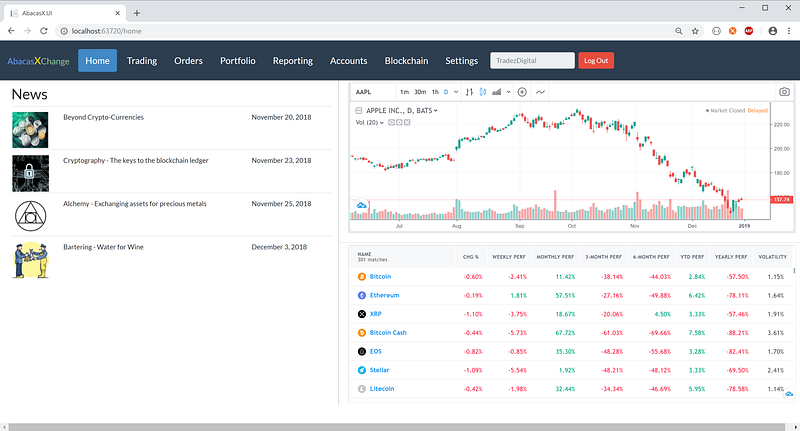The image size is (800, 431).
Task: Click the horizontal scrollbar at page bottom
Action: pos(396,427)
